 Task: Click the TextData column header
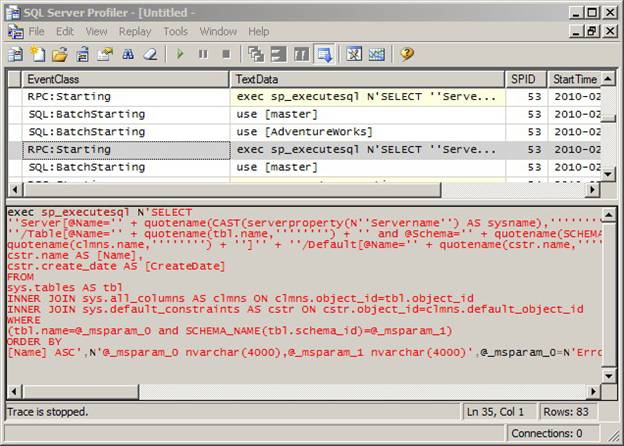coord(367,79)
